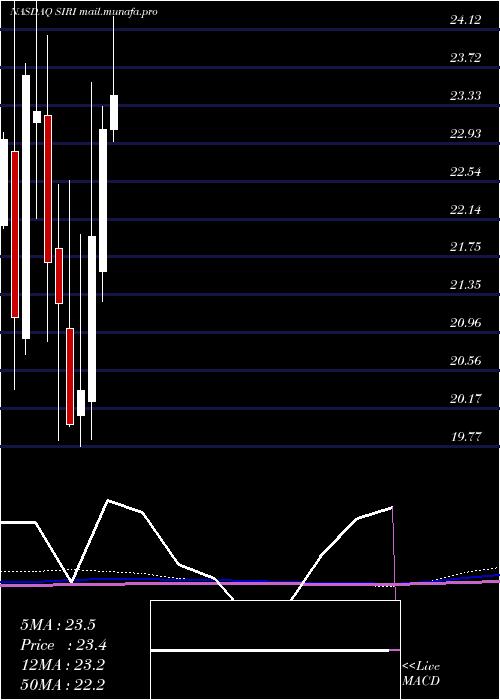Select the lowest red candlestick near 20.17

[70, 376]
